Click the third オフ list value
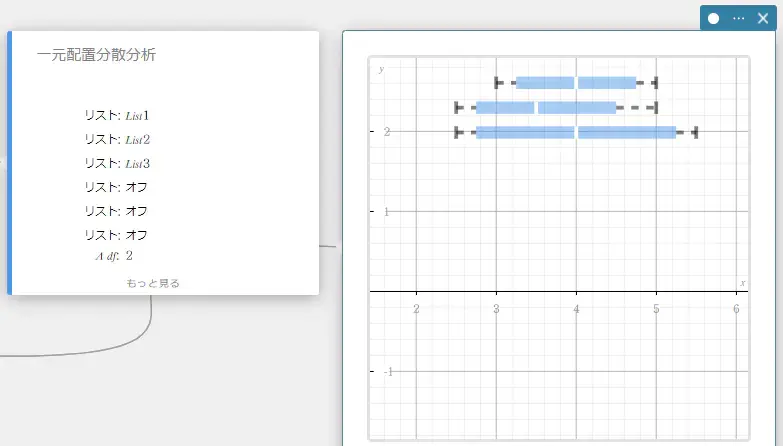The image size is (783, 446). coord(137,235)
